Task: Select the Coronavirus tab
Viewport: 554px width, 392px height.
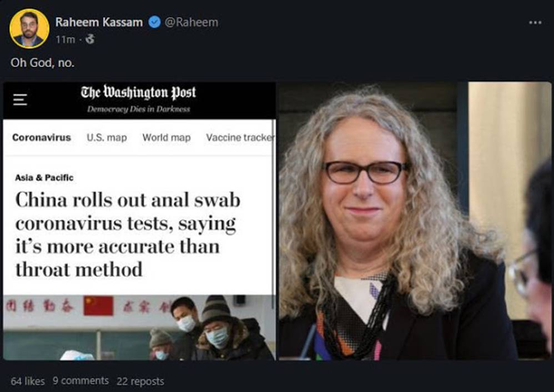Action: coord(42,138)
